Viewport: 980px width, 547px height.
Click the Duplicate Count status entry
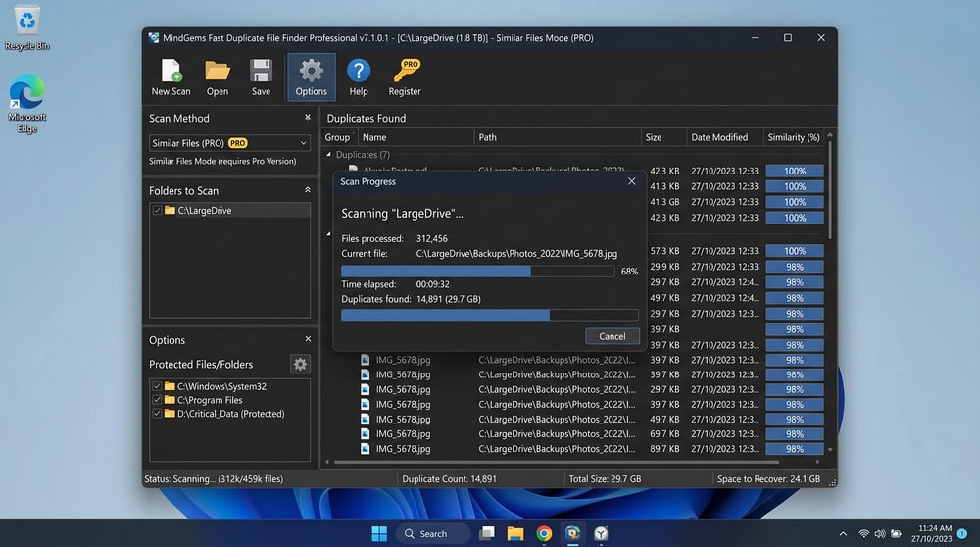tap(450, 478)
